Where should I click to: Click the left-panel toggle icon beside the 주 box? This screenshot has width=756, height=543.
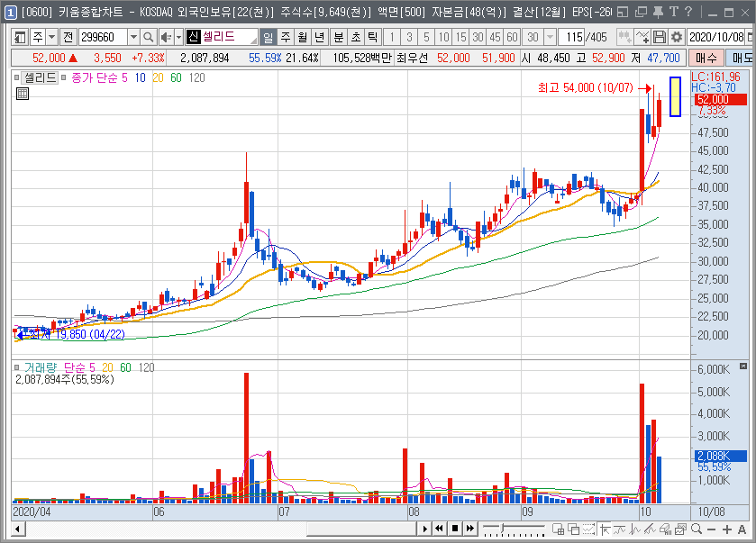coord(20,37)
